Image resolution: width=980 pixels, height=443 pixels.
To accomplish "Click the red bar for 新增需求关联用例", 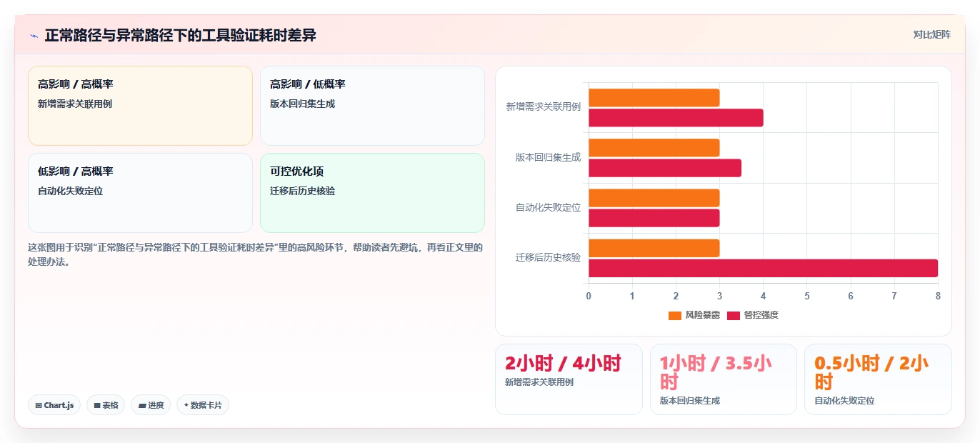I will tap(676, 118).
